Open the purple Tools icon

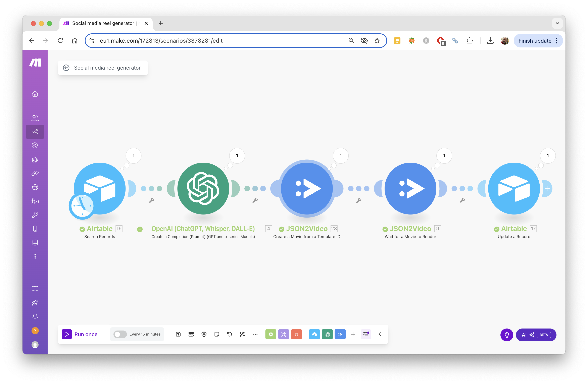click(284, 334)
